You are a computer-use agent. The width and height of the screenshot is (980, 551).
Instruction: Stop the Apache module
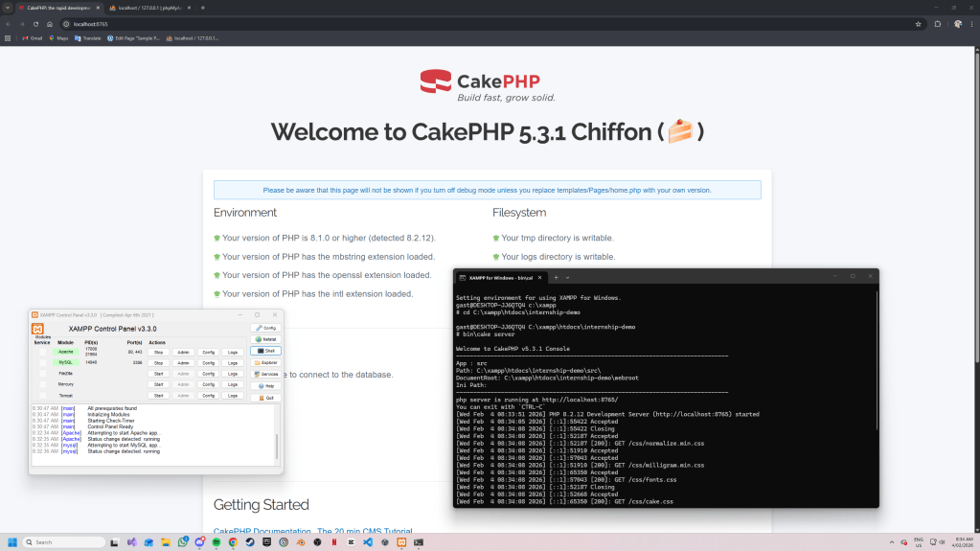159,352
